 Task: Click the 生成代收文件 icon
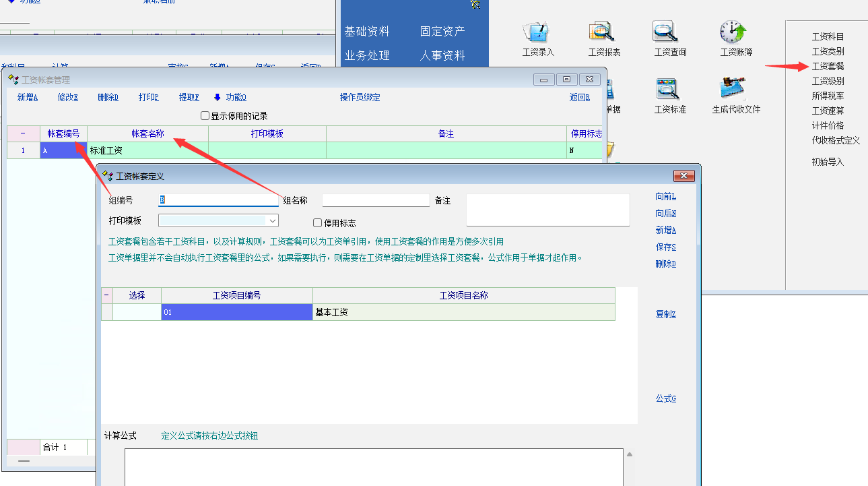click(735, 90)
